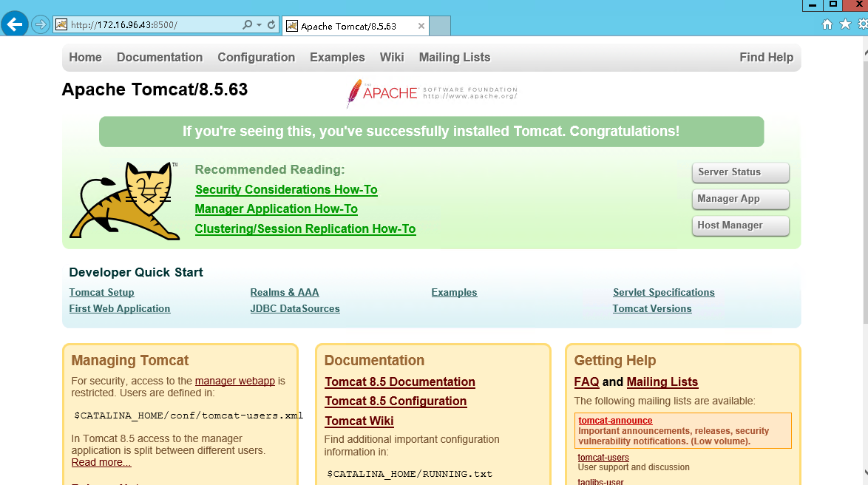Open Mailing Lists link in Getting Help
This screenshot has height=485, width=868.
662,382
